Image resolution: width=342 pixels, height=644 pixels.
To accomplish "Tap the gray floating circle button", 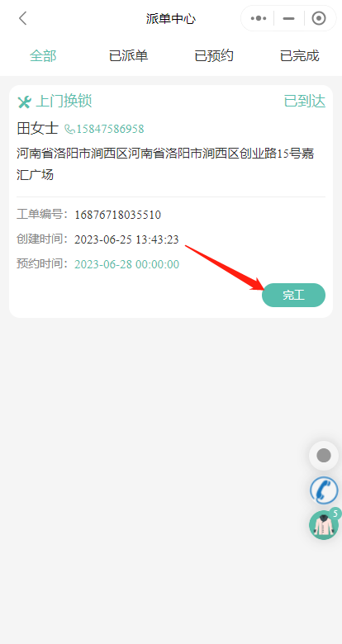I will click(324, 456).
